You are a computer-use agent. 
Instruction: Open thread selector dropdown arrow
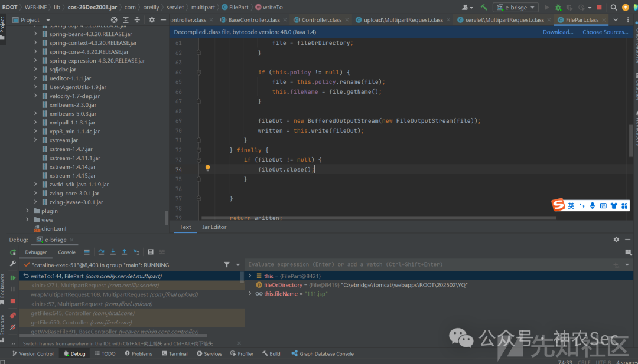(238, 265)
